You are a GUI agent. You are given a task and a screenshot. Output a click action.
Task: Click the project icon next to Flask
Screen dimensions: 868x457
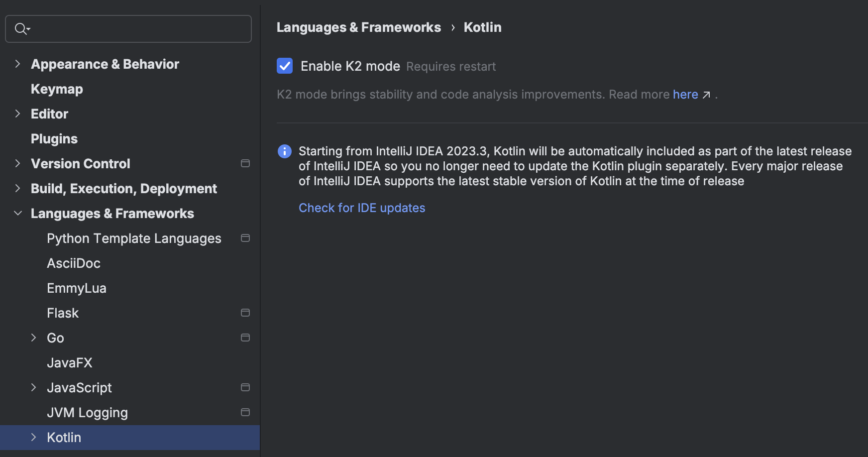pyautogui.click(x=245, y=313)
